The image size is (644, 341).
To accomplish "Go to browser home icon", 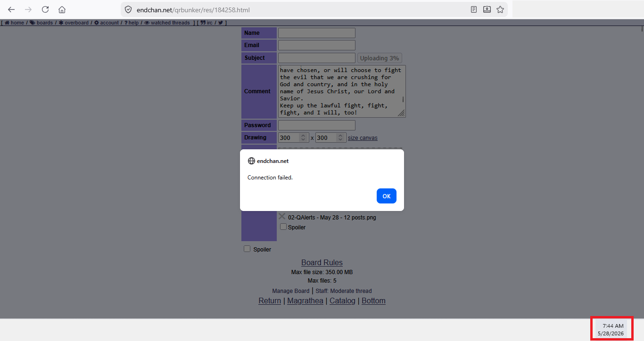I will (x=62, y=9).
